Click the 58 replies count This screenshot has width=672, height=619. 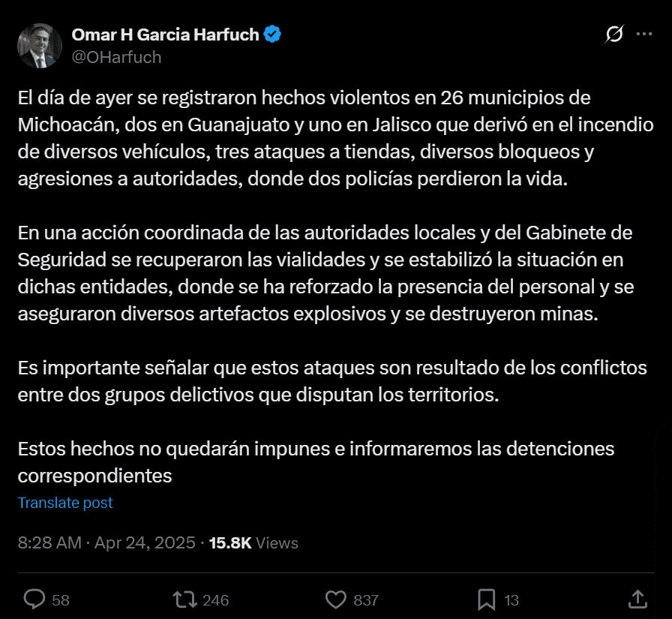point(61,599)
